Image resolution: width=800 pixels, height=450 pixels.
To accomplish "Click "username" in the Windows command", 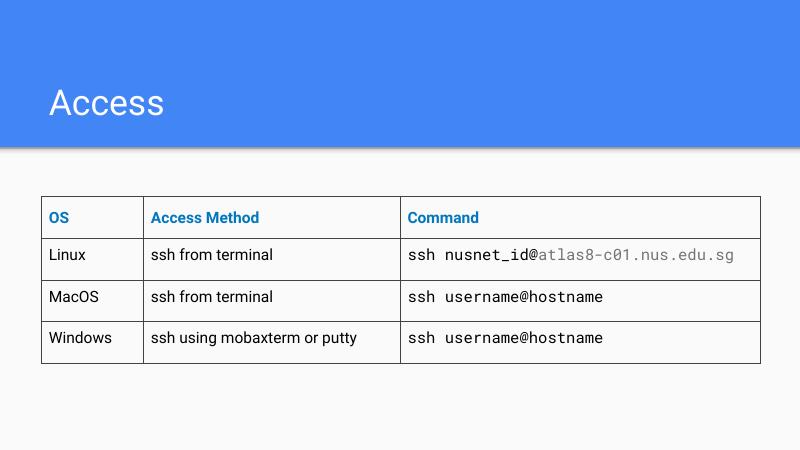I will click(x=482, y=338).
